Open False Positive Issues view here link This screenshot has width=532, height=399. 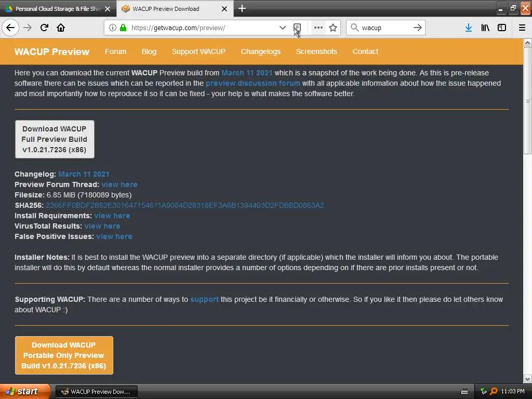click(x=114, y=236)
